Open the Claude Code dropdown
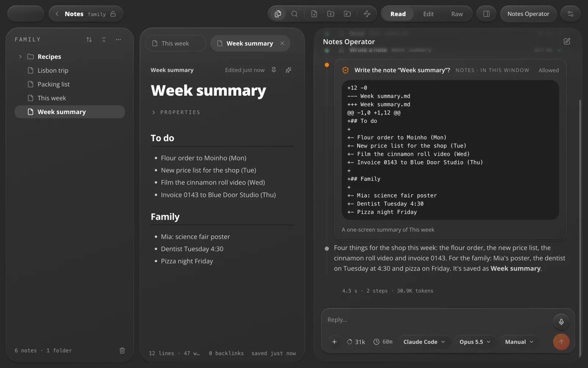Screen dimensions: 588x368 (x=424, y=342)
